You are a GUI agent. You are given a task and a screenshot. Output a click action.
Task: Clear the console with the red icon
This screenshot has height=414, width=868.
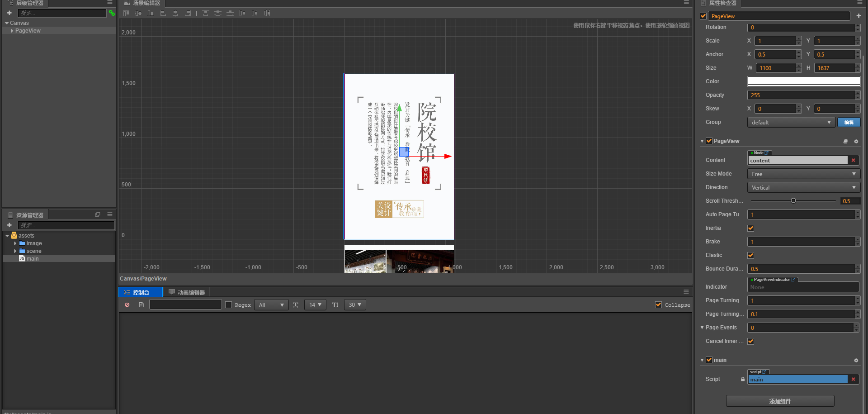(127, 305)
